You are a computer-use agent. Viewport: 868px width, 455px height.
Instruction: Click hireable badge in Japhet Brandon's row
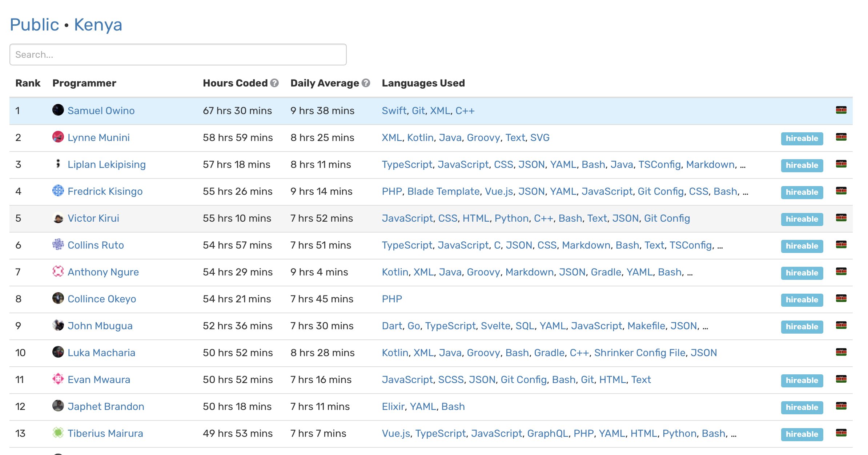pos(801,407)
